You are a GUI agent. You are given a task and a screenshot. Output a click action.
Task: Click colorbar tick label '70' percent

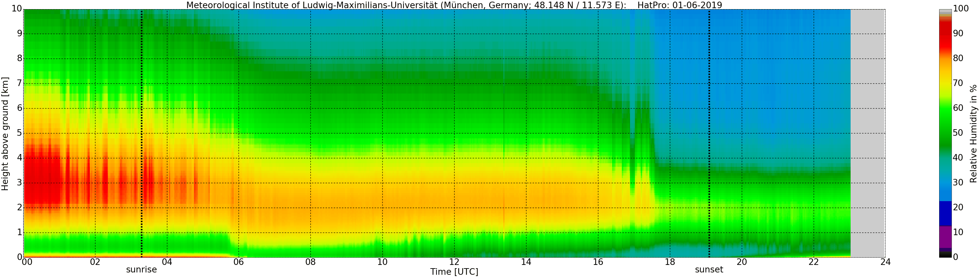pyautogui.click(x=958, y=83)
